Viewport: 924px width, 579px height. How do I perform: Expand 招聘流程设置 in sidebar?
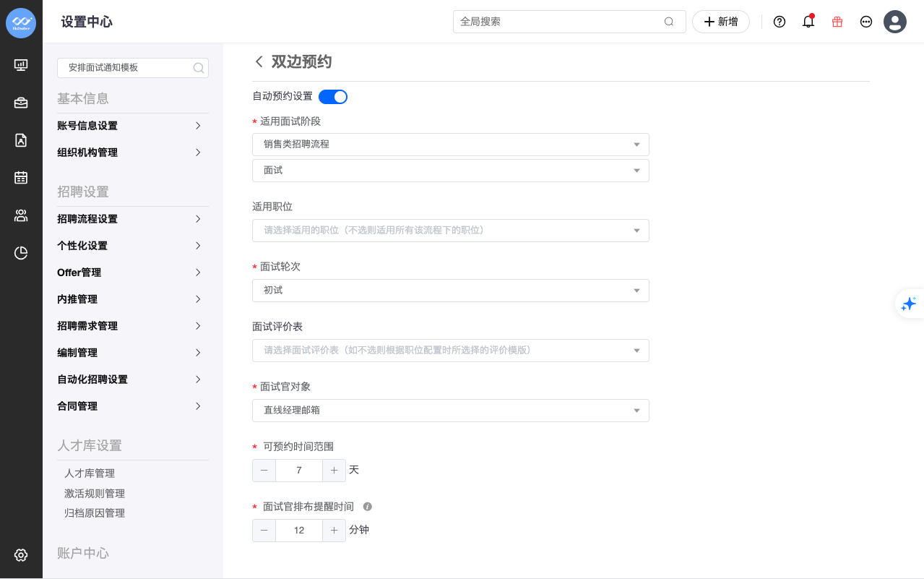point(133,219)
